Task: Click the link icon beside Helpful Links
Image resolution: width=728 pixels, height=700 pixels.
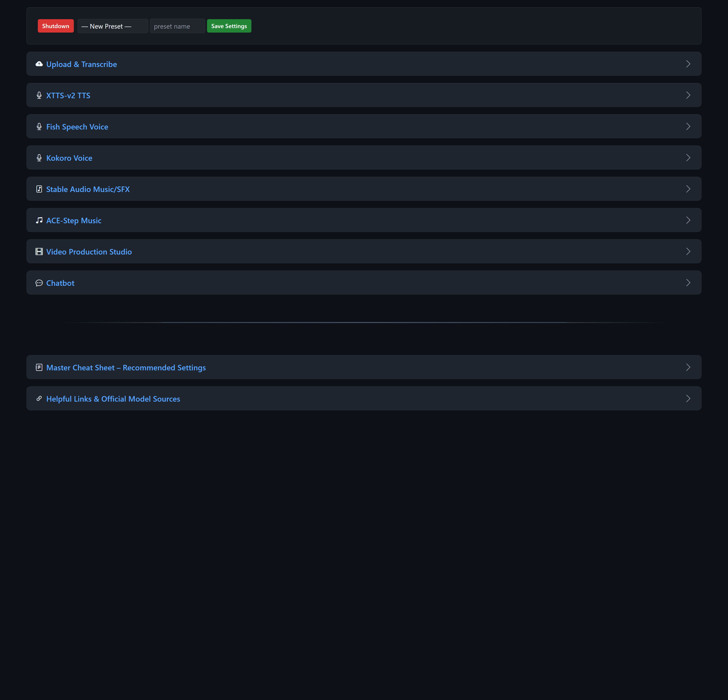Action: (39, 398)
